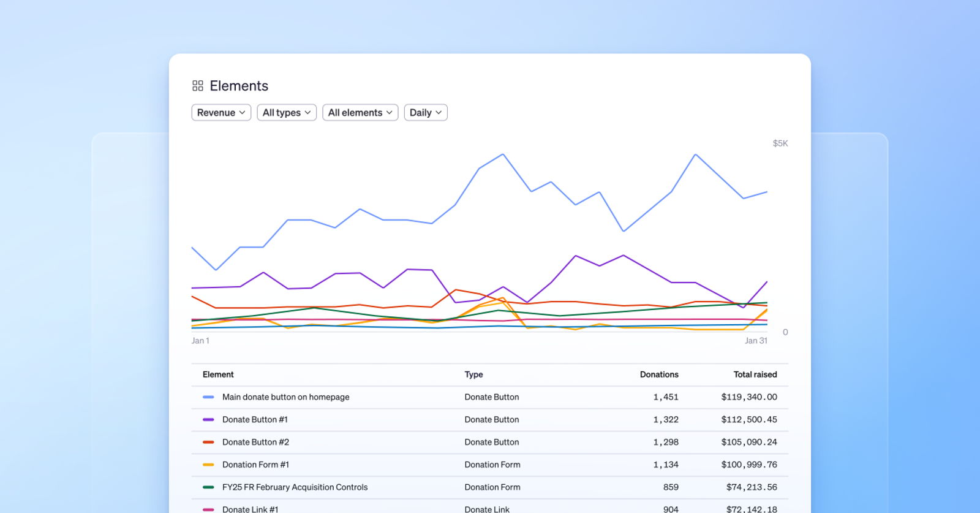
Task: Click the $5K axis label
Action: click(780, 143)
